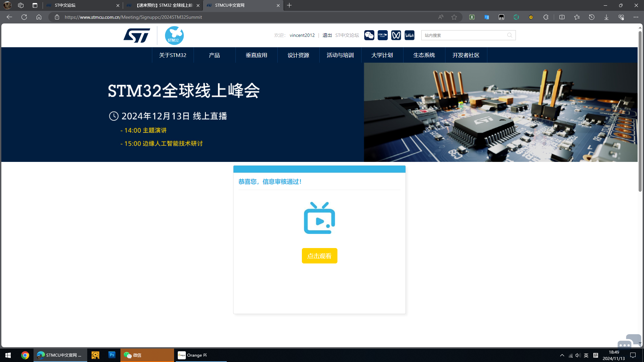Viewport: 644px width, 362px height.
Task: Open the taskbar clock and date
Action: (614, 355)
